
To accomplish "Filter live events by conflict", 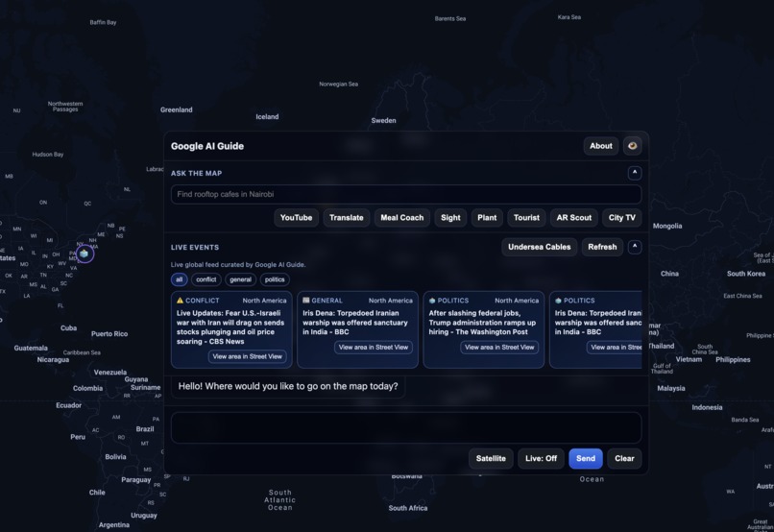I will coord(206,279).
